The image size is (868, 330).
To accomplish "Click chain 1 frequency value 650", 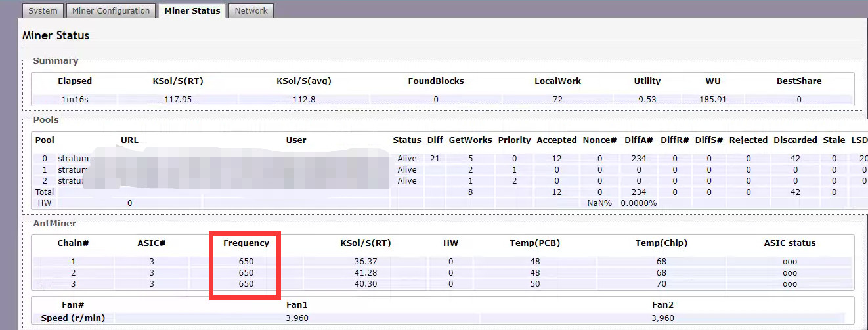I will pos(246,261).
